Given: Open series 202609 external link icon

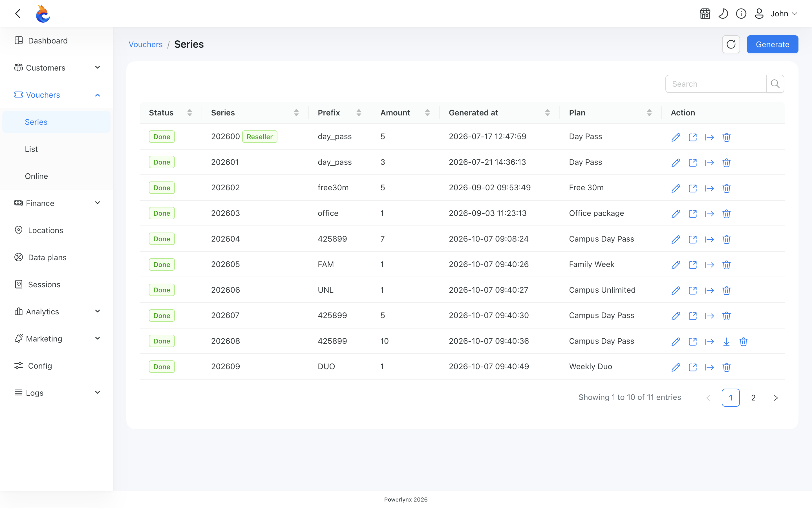Looking at the screenshot, I should point(692,367).
